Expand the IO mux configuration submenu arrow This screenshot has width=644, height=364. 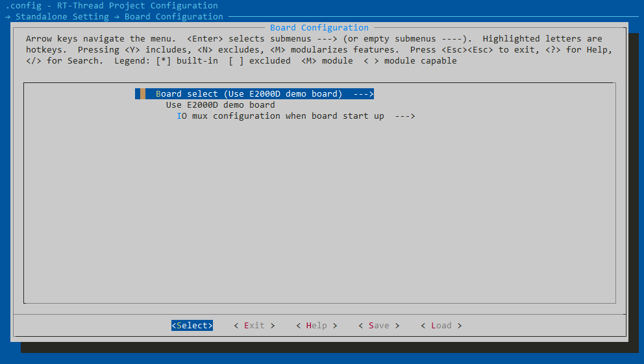point(404,116)
